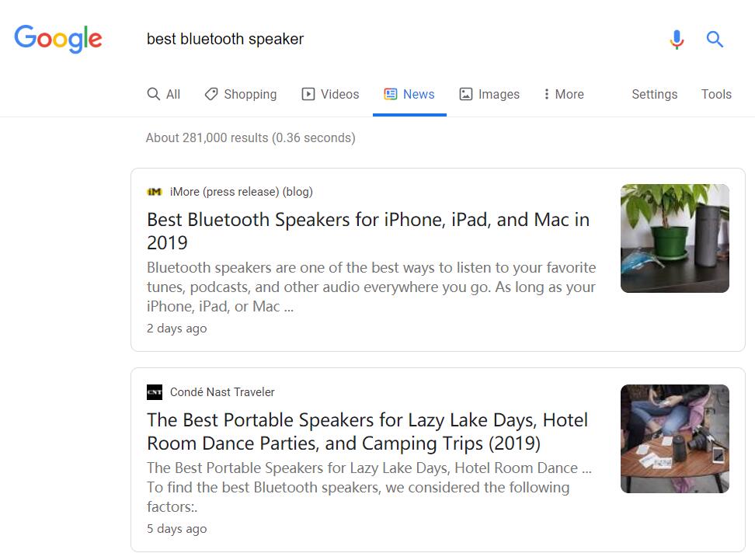Click the Google logo
755x560 pixels.
click(x=57, y=39)
